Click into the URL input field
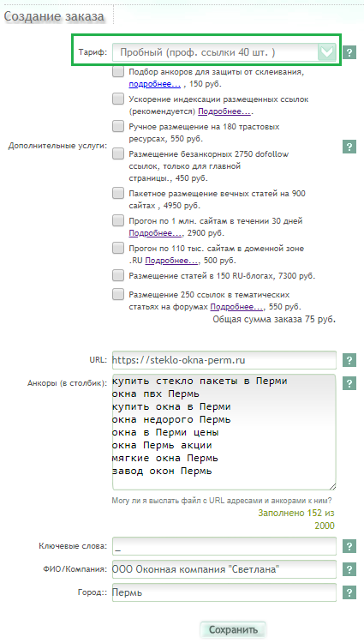 point(224,360)
